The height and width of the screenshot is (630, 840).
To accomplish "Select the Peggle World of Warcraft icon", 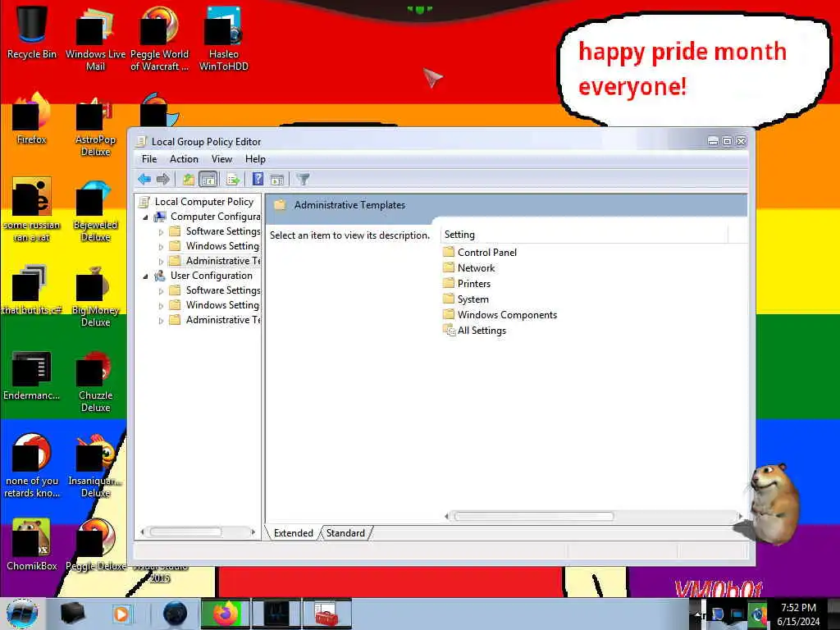I will 159,39.
